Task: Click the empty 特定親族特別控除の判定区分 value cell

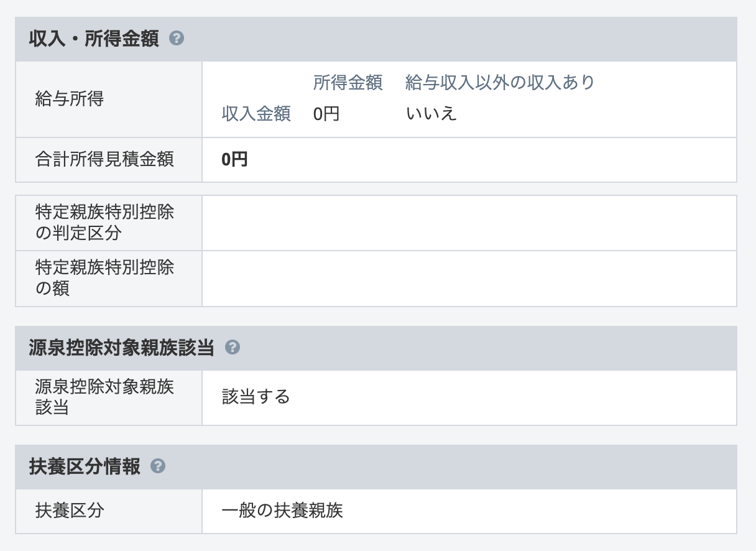Action: [x=469, y=223]
